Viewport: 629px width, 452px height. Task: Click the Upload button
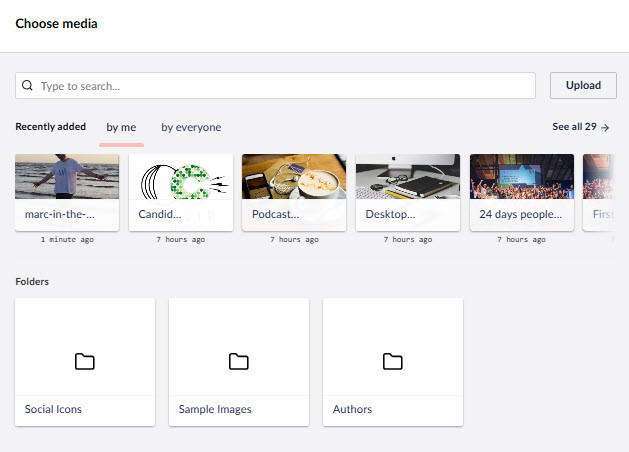(583, 85)
